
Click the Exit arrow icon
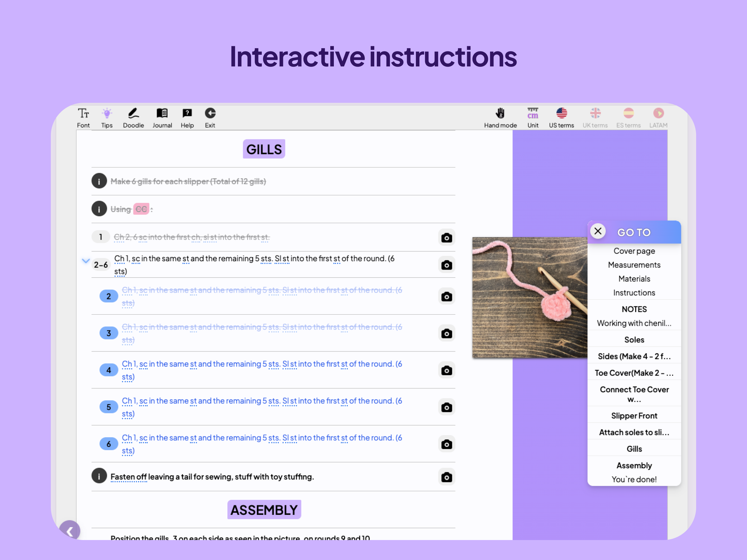click(210, 118)
